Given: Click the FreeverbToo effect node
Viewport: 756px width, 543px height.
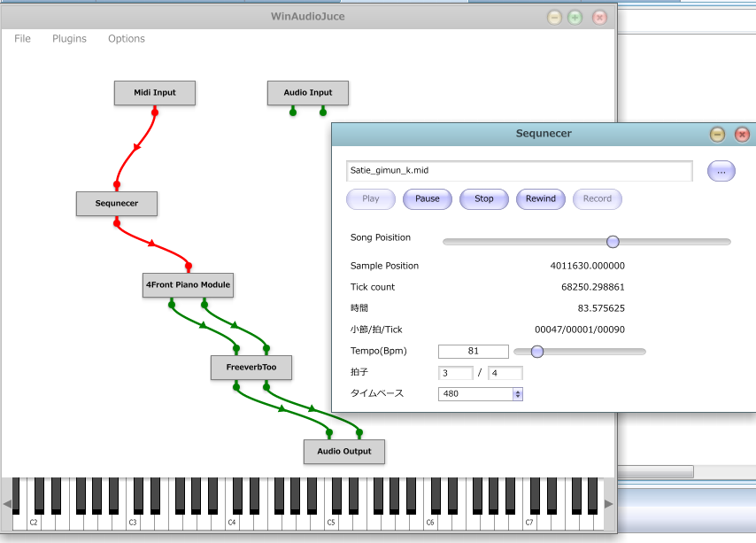Looking at the screenshot, I should click(x=251, y=368).
